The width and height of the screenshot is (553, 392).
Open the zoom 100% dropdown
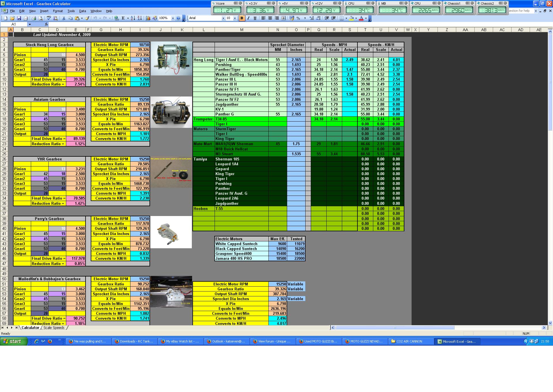173,18
